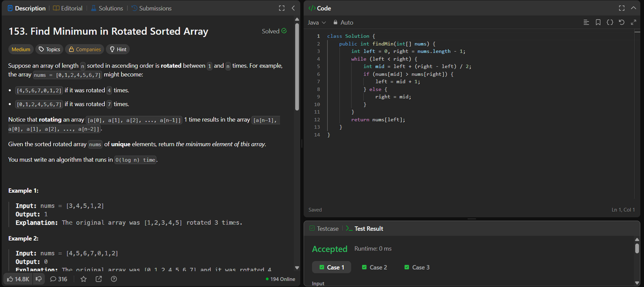Click the code brackets icon beside Code title
This screenshot has height=287, width=644.
(x=312, y=8)
